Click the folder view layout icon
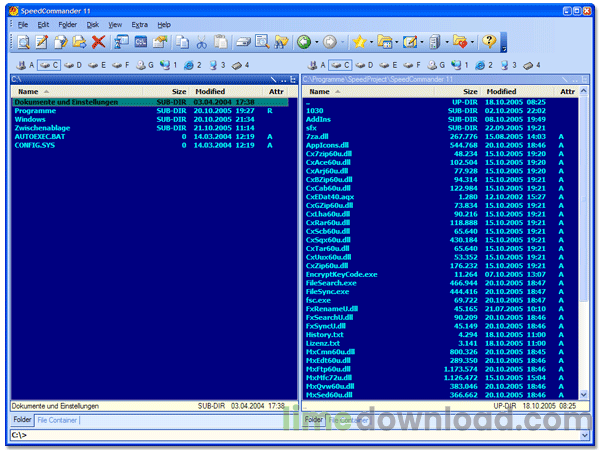This screenshot has width=600, height=450. point(385,42)
